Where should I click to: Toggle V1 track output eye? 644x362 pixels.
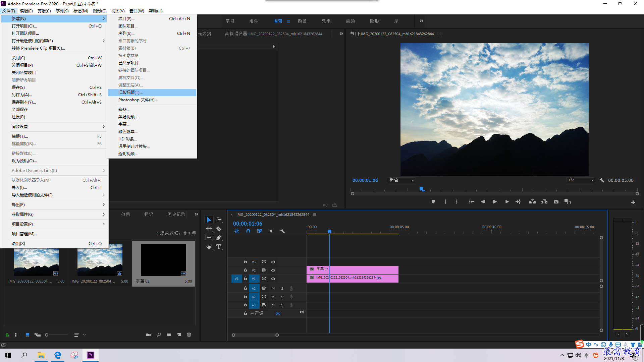tap(273, 279)
